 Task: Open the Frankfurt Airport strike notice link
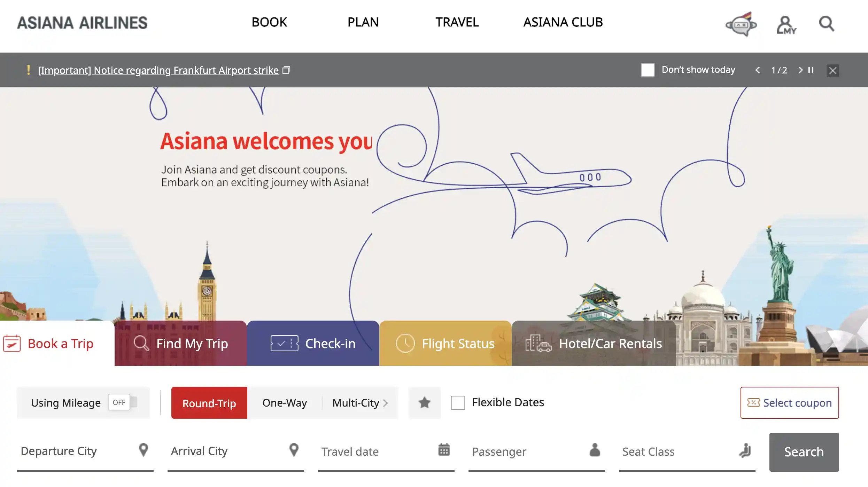pos(158,70)
